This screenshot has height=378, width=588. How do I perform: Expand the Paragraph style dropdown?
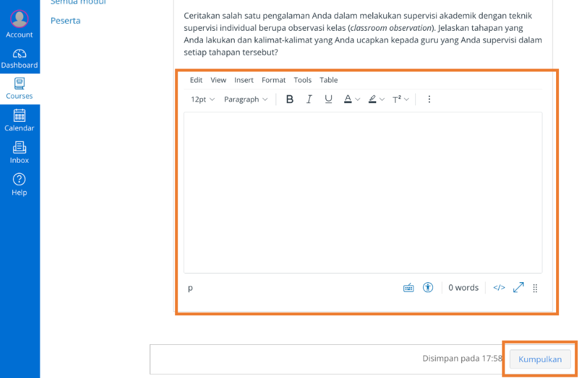(245, 99)
